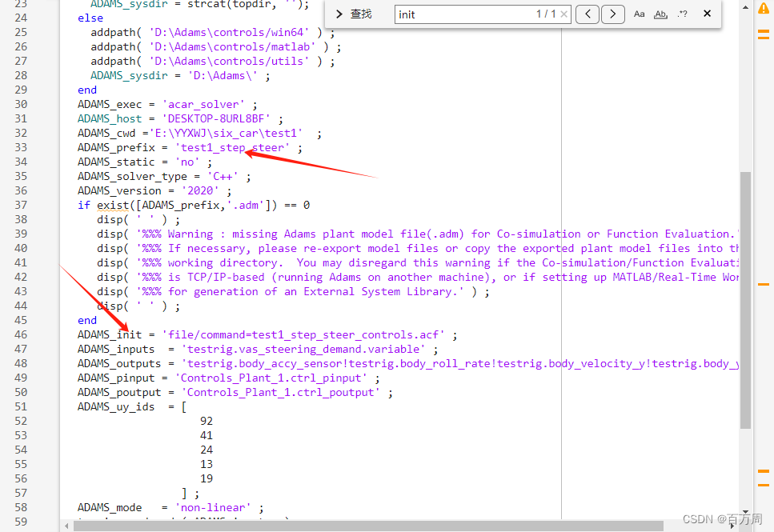This screenshot has width=774, height=532.
Task: Click the warning triangle indicator icon
Action: click(764, 8)
